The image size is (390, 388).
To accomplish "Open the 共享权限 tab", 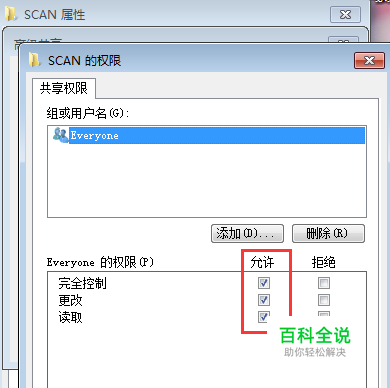I will tap(64, 88).
